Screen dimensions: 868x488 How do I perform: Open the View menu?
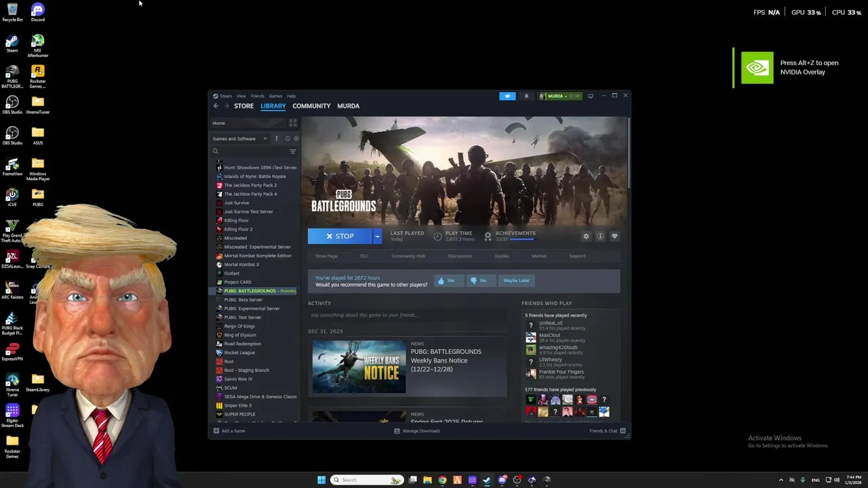[x=241, y=96]
